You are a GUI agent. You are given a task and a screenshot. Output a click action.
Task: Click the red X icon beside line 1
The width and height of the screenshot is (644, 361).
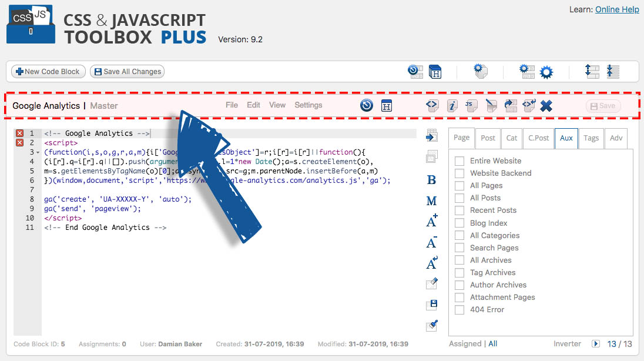19,133
